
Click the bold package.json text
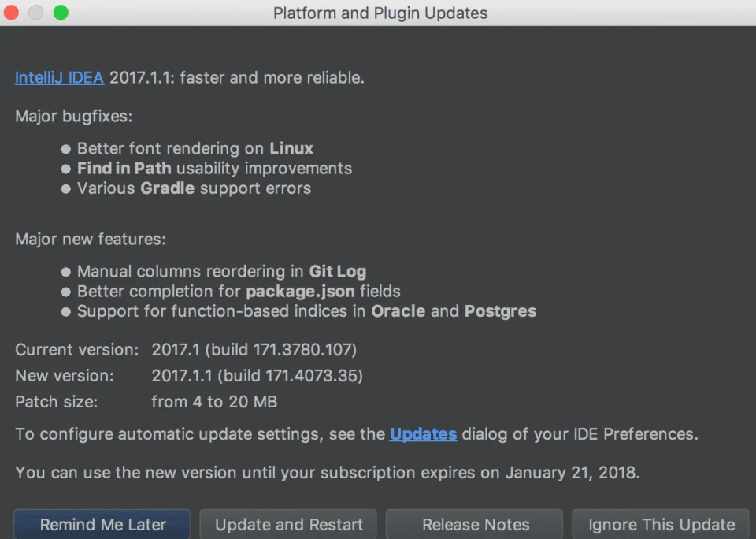point(300,292)
